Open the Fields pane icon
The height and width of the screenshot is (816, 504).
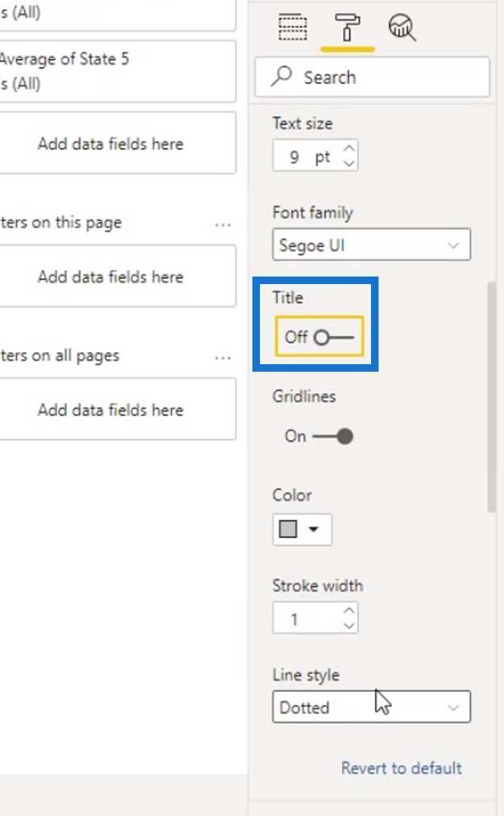(x=292, y=27)
